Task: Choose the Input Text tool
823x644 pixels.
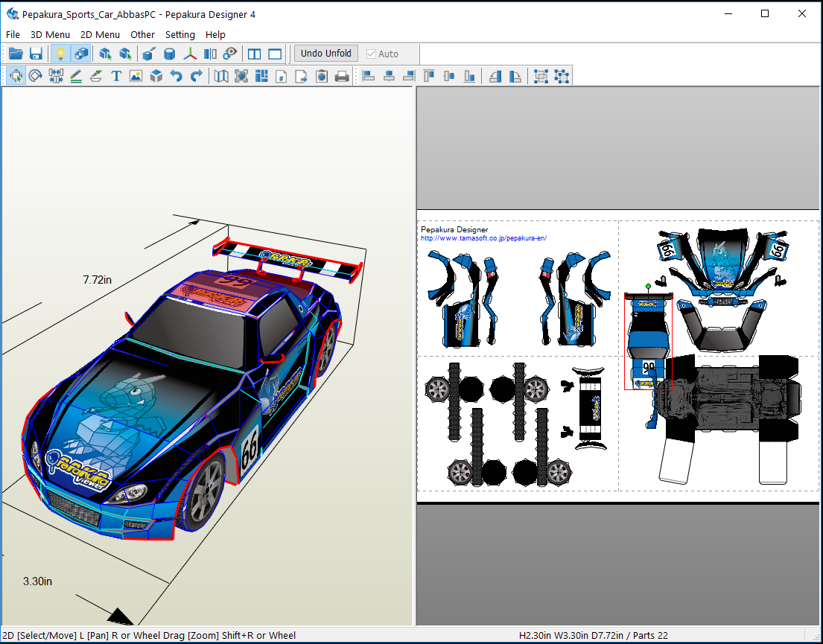Action: pyautogui.click(x=116, y=76)
